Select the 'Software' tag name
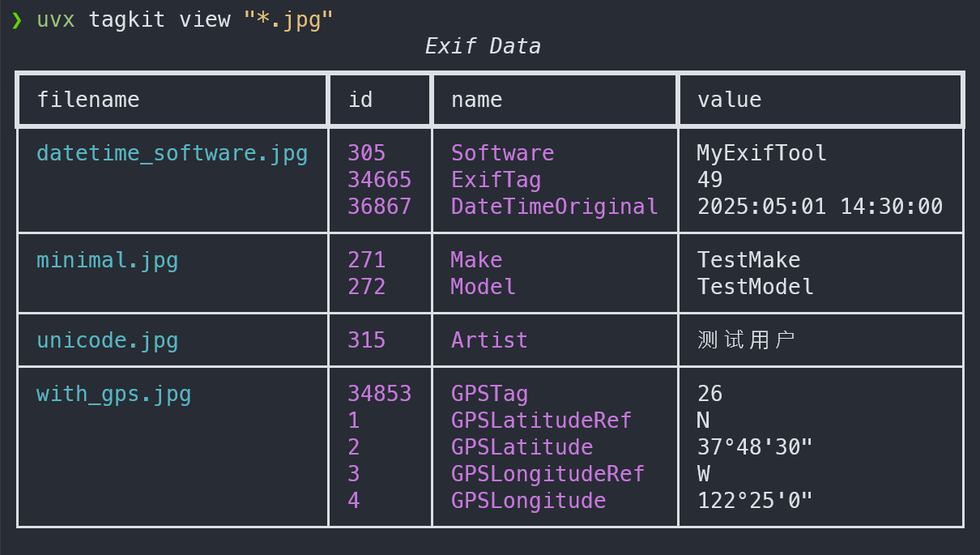Image resolution: width=980 pixels, height=555 pixels. click(x=502, y=153)
